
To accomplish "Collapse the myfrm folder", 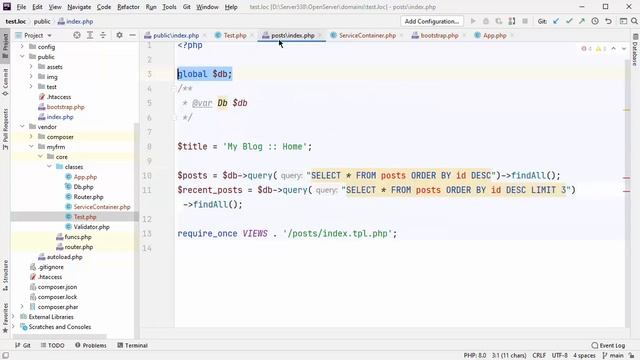I will 31,147.
